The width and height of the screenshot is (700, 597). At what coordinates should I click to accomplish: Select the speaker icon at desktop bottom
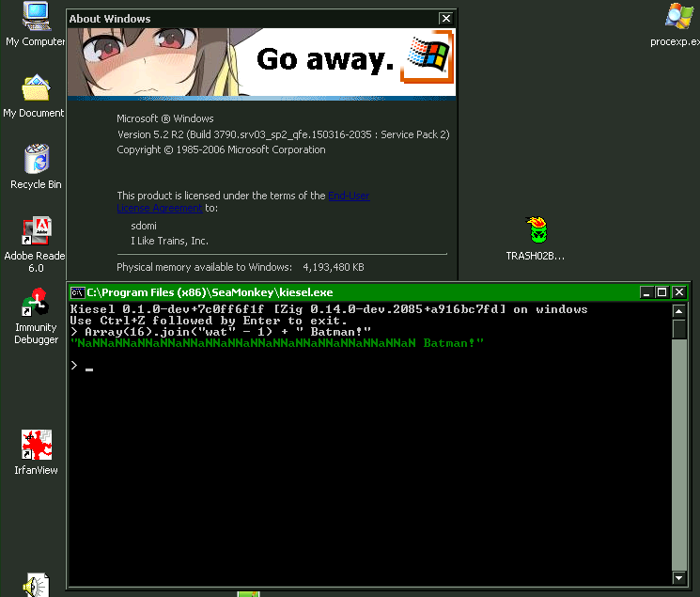(36, 585)
